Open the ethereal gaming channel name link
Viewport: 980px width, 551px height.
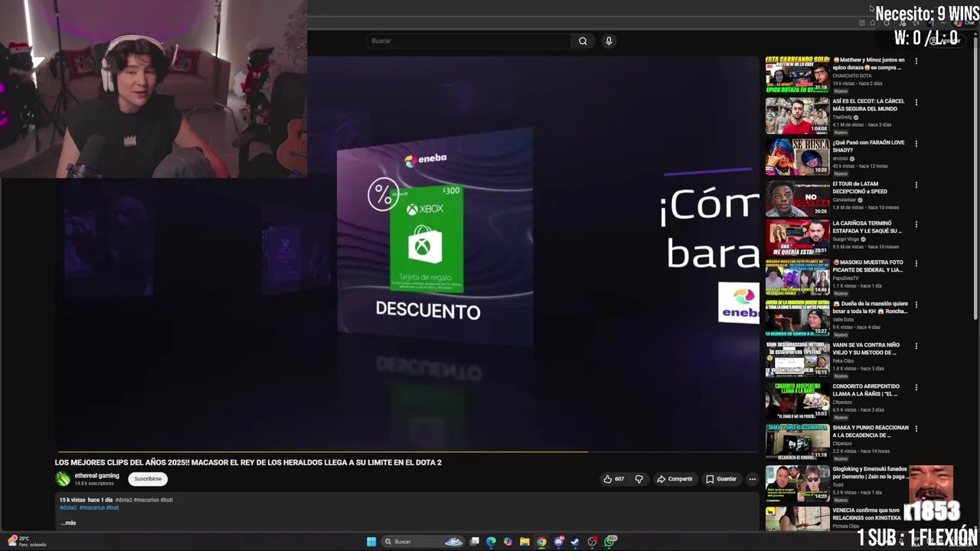click(96, 476)
